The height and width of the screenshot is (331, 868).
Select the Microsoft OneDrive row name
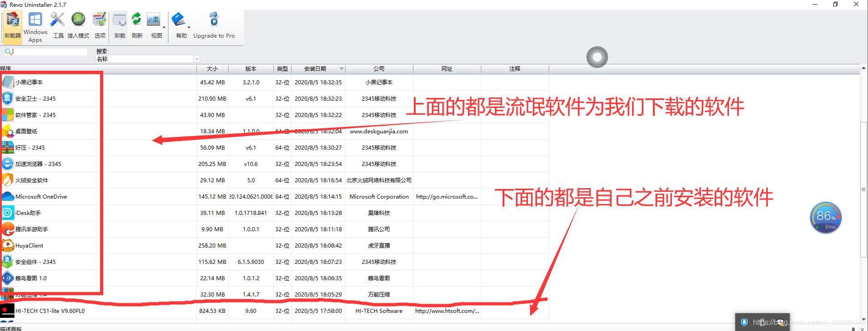coord(41,197)
